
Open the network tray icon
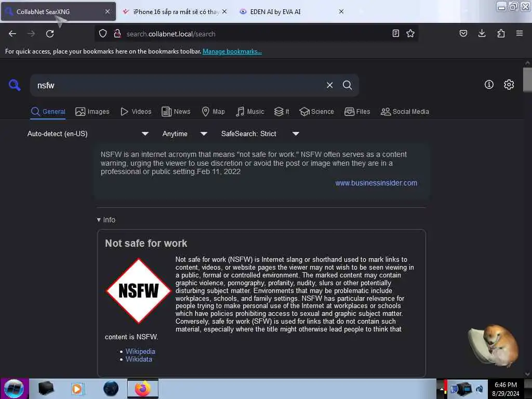[x=464, y=389]
